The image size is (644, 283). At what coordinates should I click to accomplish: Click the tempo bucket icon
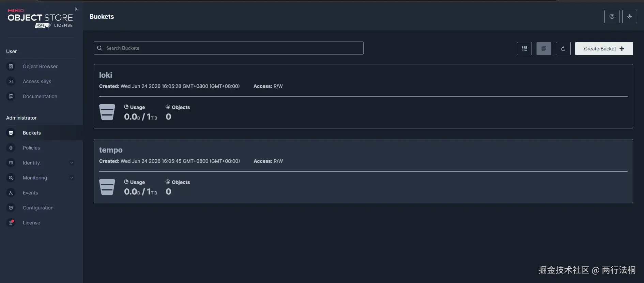tap(107, 187)
